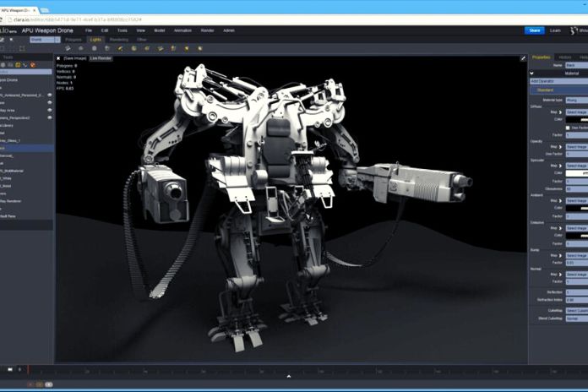The width and height of the screenshot is (588, 392).
Task: Click the Emissive Color swatch
Action: [577, 235]
